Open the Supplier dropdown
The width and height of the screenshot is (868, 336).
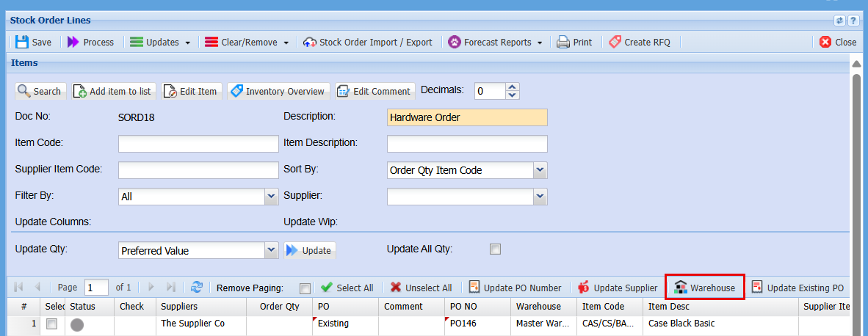coord(540,196)
